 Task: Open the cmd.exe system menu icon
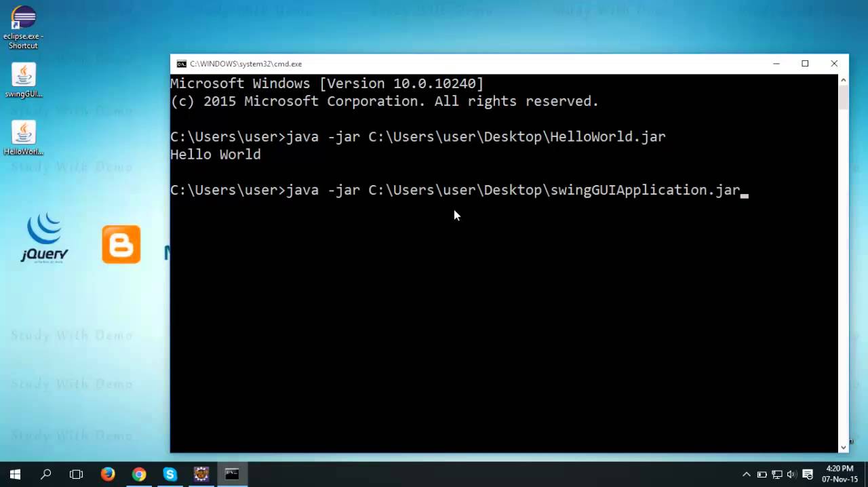click(x=181, y=64)
